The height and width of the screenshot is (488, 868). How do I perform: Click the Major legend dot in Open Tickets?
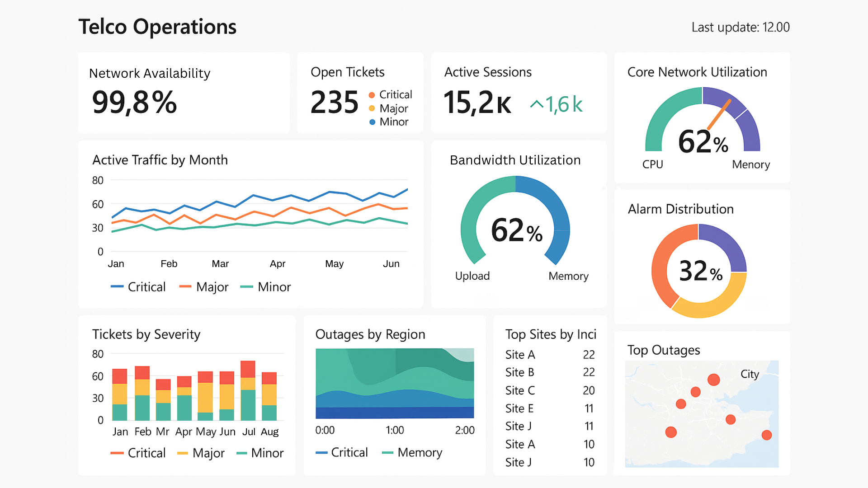point(372,108)
